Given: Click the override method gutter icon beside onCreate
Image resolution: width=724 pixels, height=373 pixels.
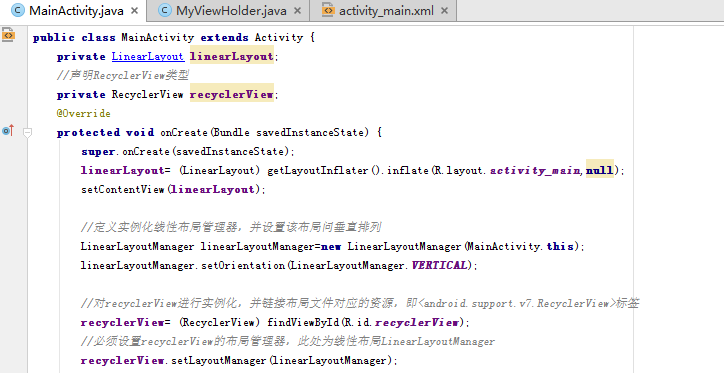Looking at the screenshot, I should point(8,131).
